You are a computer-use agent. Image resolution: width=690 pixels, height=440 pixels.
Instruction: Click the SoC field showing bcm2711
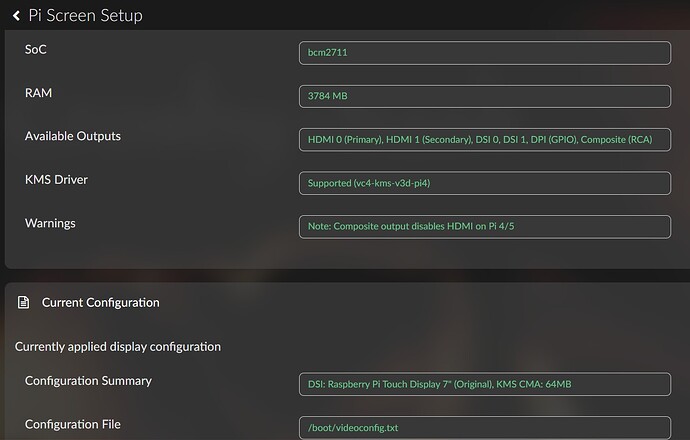coord(485,53)
